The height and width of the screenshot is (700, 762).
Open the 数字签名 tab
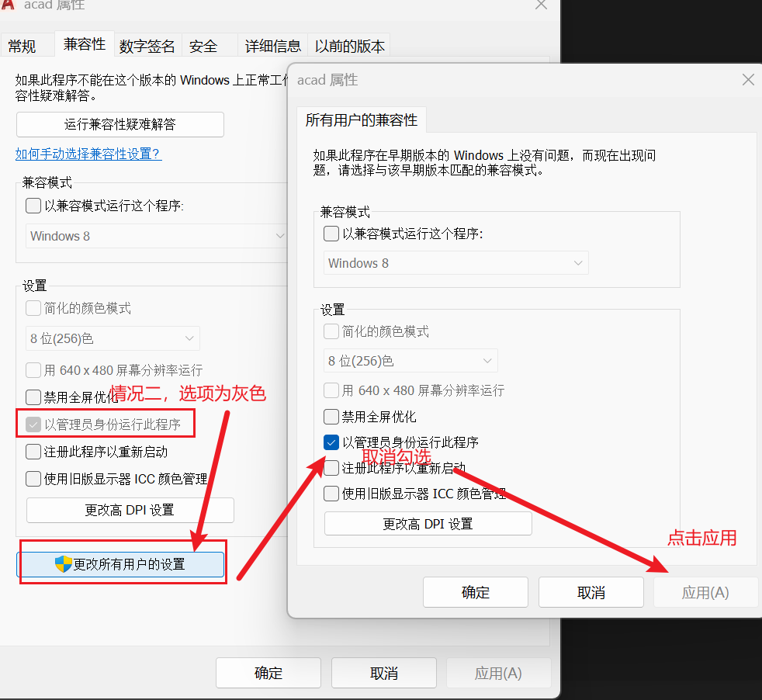pos(147,47)
